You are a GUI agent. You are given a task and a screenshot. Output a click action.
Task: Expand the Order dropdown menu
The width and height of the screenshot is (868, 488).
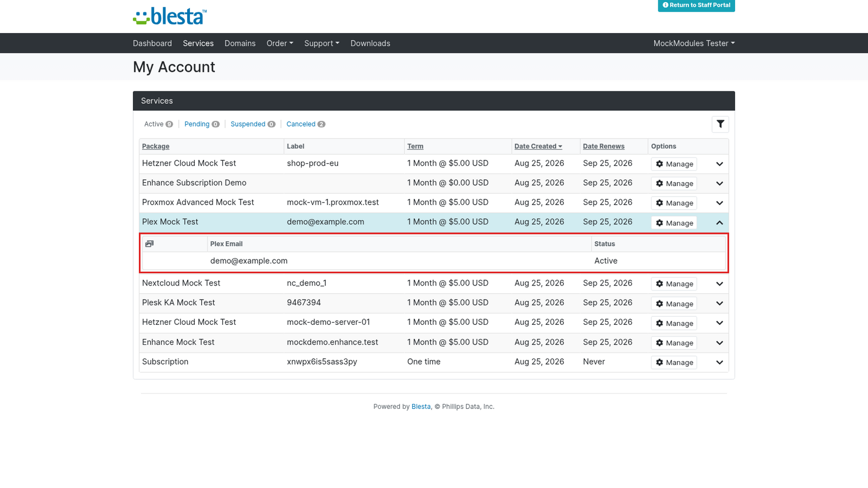coord(280,43)
